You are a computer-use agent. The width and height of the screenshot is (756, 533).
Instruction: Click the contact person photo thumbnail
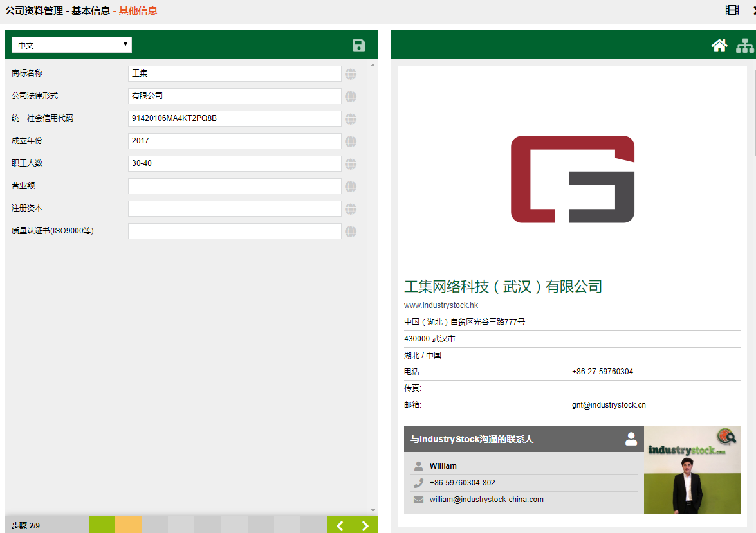pos(692,470)
